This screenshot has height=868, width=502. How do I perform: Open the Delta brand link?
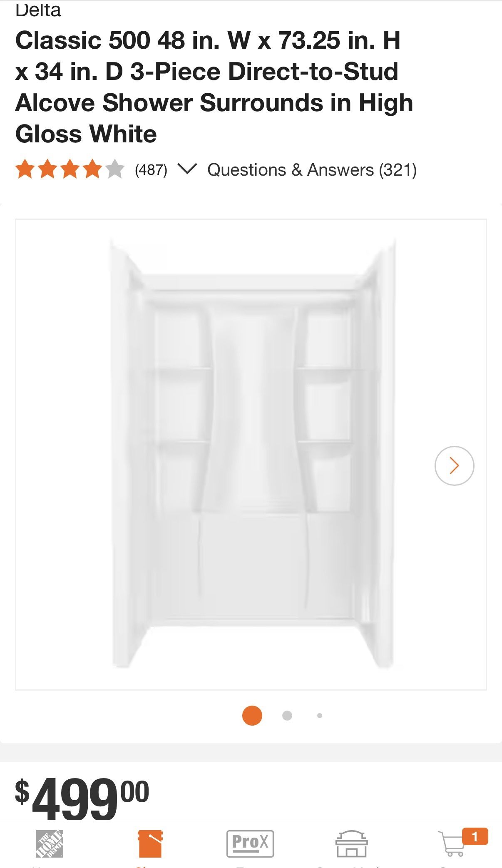(x=38, y=10)
